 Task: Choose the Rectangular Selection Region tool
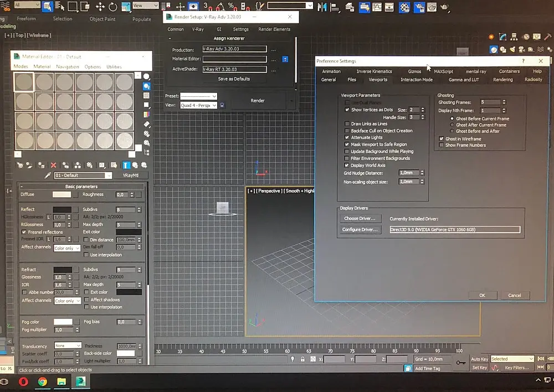coord(73,6)
